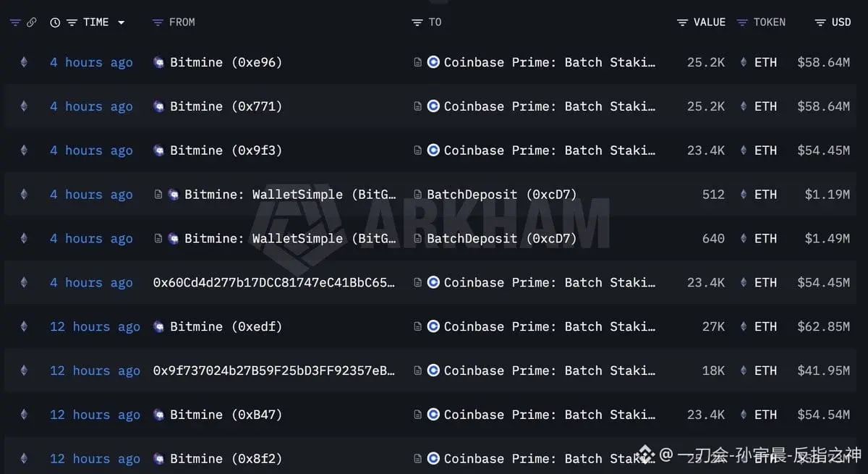This screenshot has width=868, height=474.
Task: Open Bitmine (0xedf) sender entity
Action: pyautogui.click(x=225, y=327)
